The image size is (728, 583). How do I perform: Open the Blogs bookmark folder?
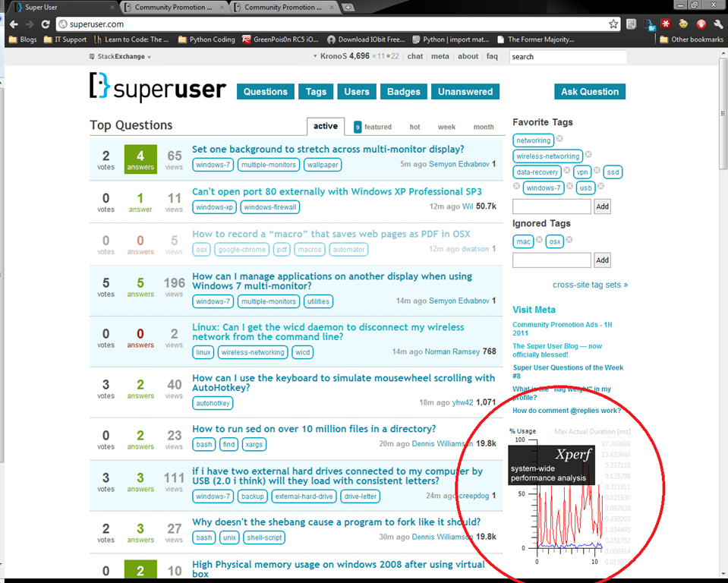coord(23,39)
